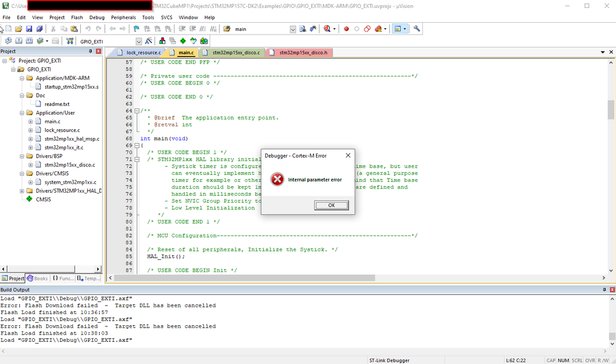This screenshot has width=616, height=364.
Task: Switch to the stm32mp15xx_disco.c editor tab
Action: click(233, 52)
